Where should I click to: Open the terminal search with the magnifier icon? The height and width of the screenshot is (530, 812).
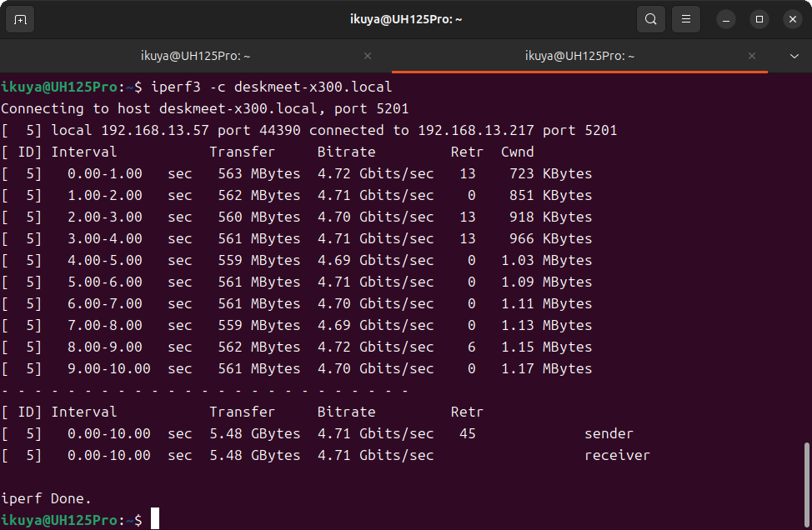pos(651,18)
